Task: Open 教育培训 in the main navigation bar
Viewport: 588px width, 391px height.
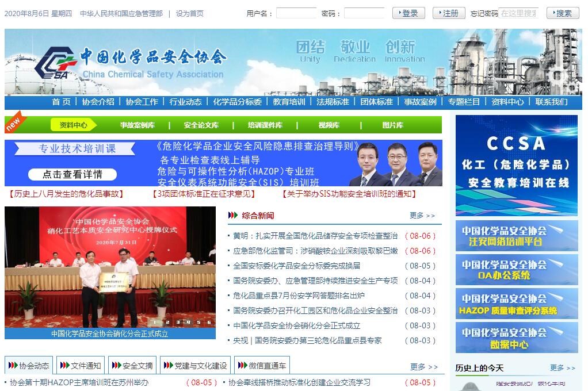Action: click(x=289, y=102)
